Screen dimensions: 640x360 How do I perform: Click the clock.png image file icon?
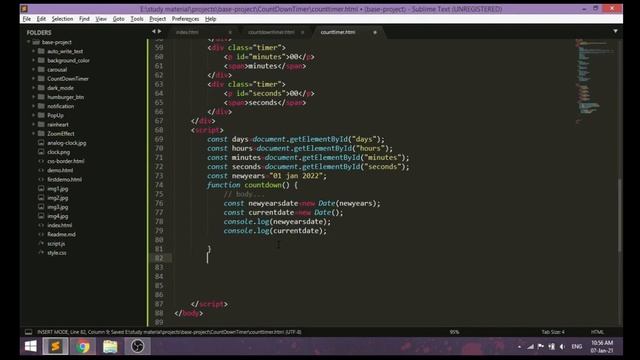click(x=41, y=152)
